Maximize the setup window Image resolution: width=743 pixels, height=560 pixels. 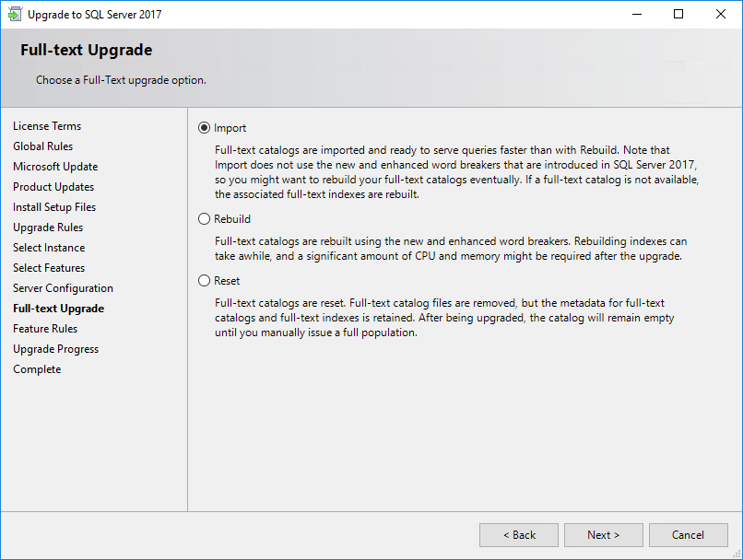point(678,14)
